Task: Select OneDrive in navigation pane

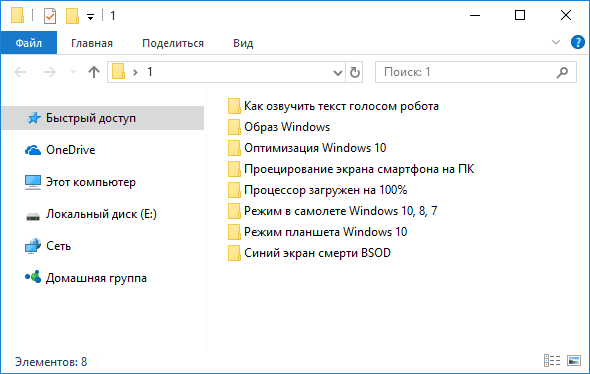Action: point(70,150)
